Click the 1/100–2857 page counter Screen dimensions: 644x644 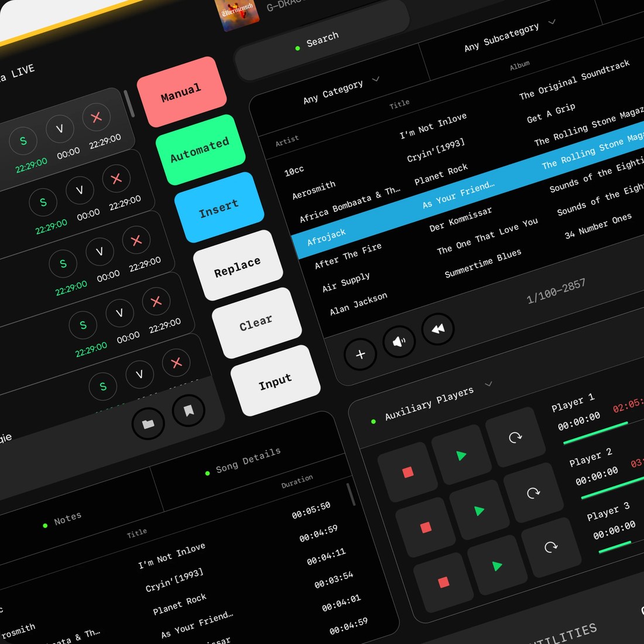pyautogui.click(x=556, y=291)
